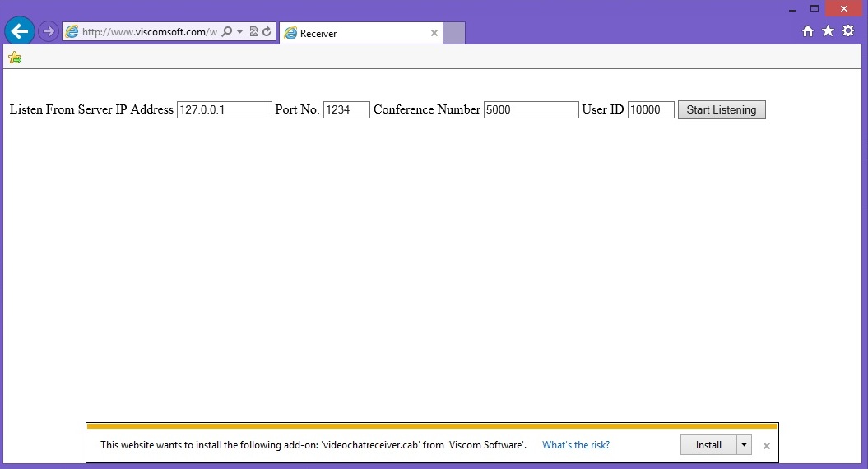Click the Add to Favorites bar icon
868x469 pixels.
15,58
